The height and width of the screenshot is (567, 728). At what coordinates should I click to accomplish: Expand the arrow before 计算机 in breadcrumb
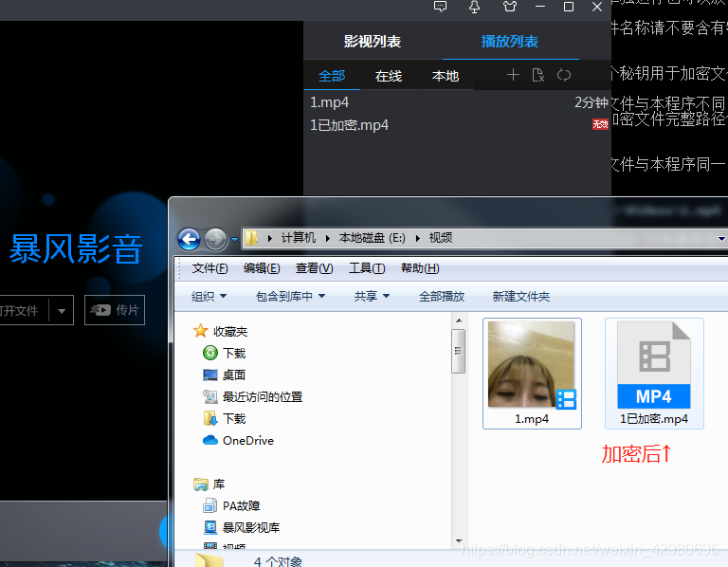point(270,238)
